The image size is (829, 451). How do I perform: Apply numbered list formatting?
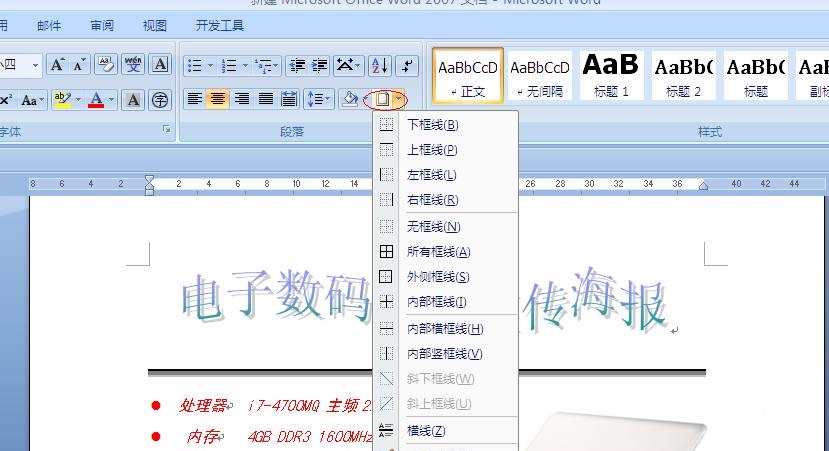(229, 66)
